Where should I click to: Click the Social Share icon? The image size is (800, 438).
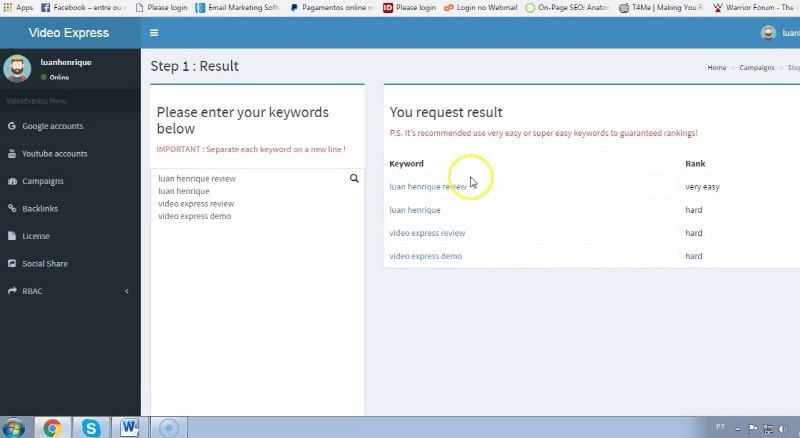(12, 263)
